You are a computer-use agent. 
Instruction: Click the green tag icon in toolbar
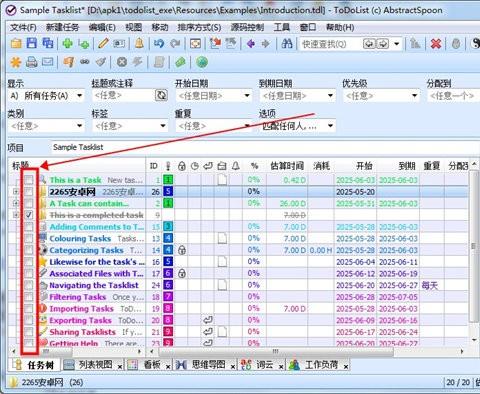coord(180,62)
